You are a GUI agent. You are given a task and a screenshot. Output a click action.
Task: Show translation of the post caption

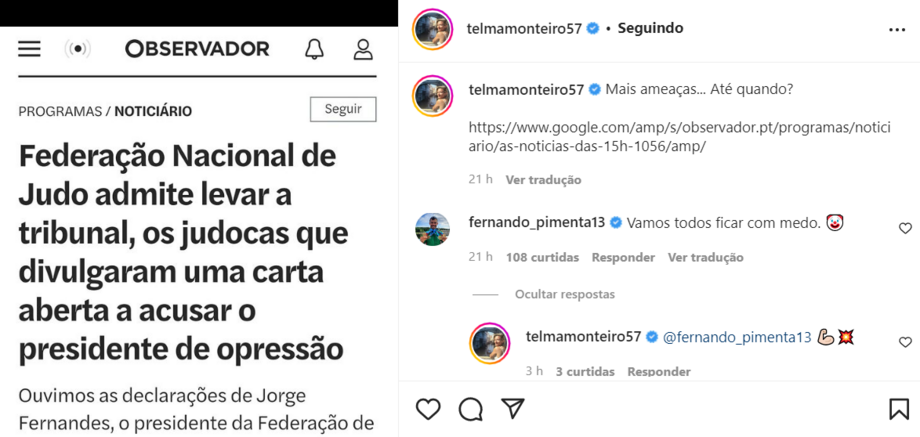tap(543, 180)
